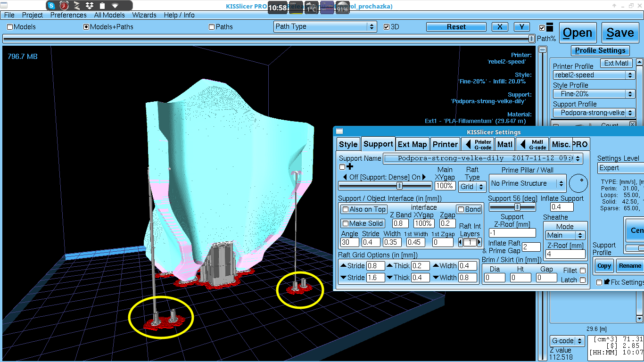Toggle the 3D checkbox
The width and height of the screenshot is (644, 362).
click(x=387, y=27)
